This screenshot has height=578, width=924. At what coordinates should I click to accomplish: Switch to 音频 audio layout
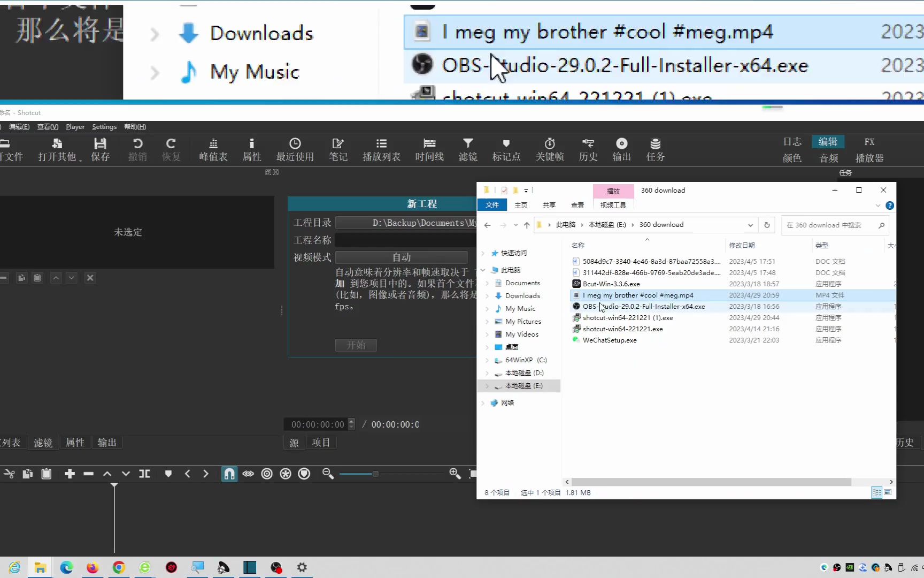pos(829,158)
